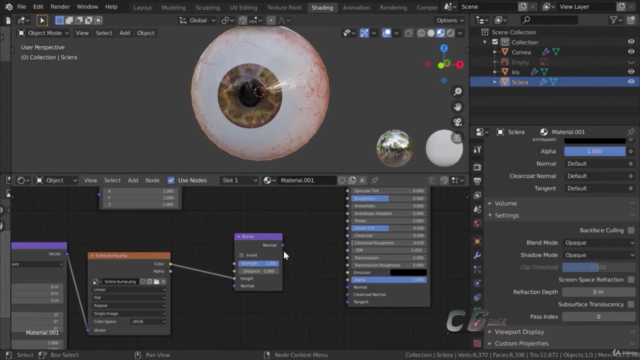Viewport: 640px width, 360px height.
Task: Click the pan view hand icon
Action: point(458,107)
